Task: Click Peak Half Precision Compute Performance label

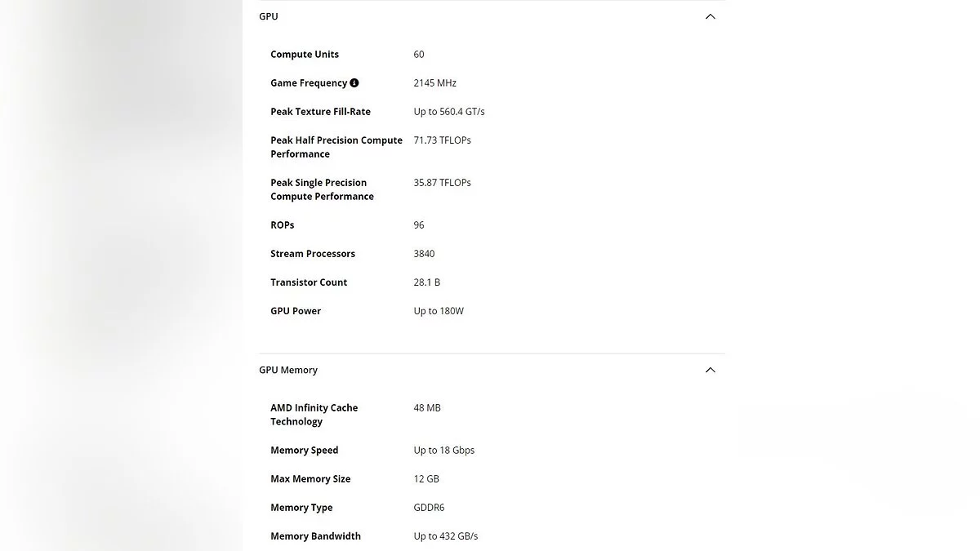Action: [336, 147]
